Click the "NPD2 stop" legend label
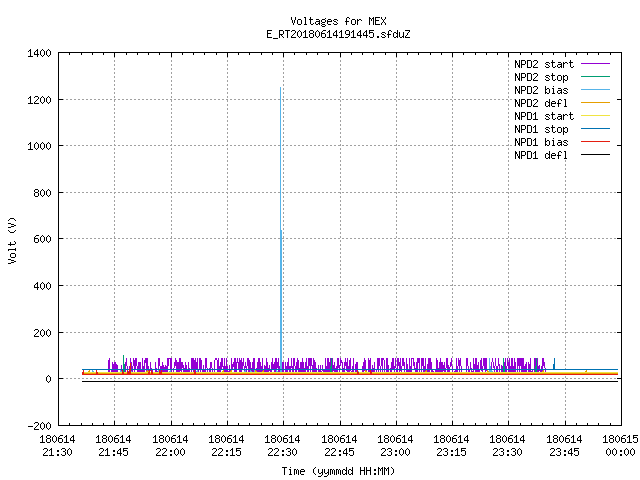The image size is (640, 480). [x=541, y=77]
